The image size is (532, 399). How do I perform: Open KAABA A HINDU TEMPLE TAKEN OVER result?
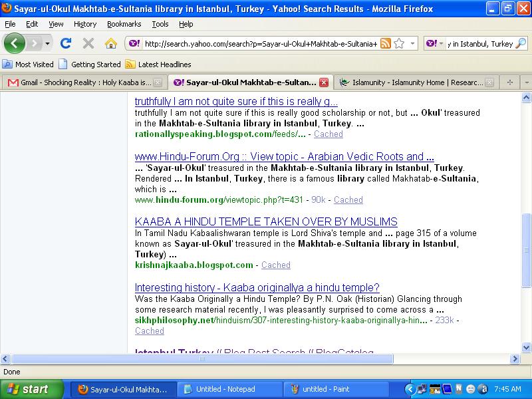tap(266, 221)
